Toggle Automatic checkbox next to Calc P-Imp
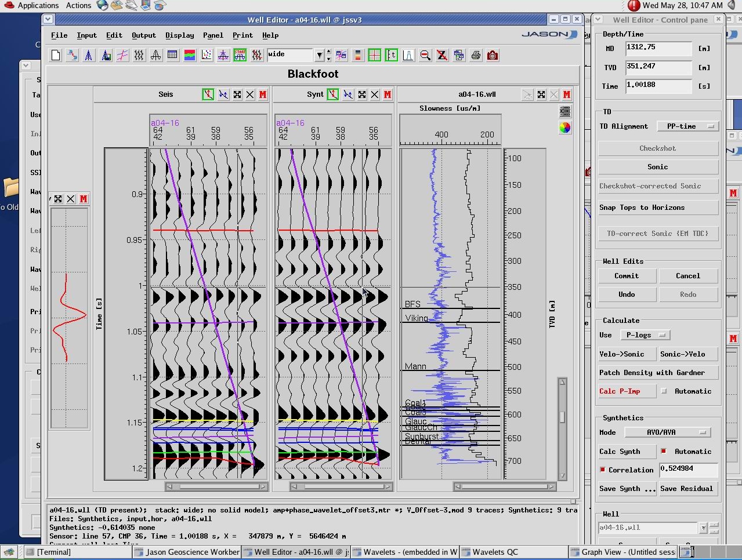This screenshot has width=742, height=560. point(664,391)
